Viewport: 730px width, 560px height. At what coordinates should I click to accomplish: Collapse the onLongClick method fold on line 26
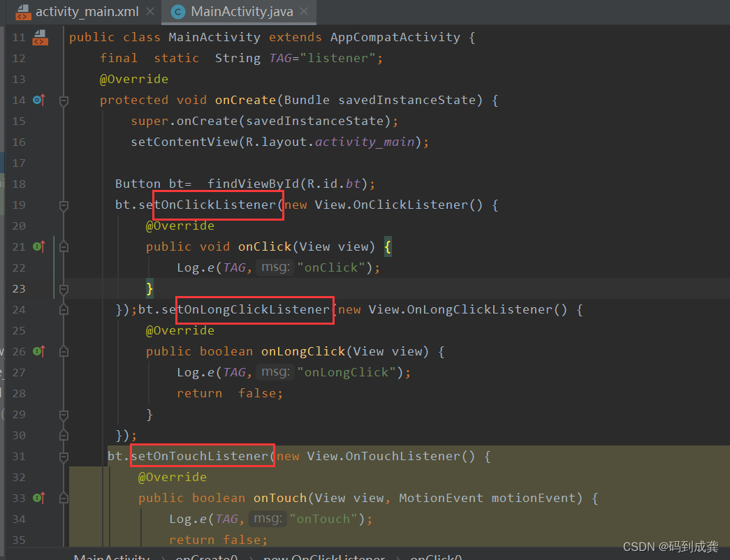(x=64, y=351)
